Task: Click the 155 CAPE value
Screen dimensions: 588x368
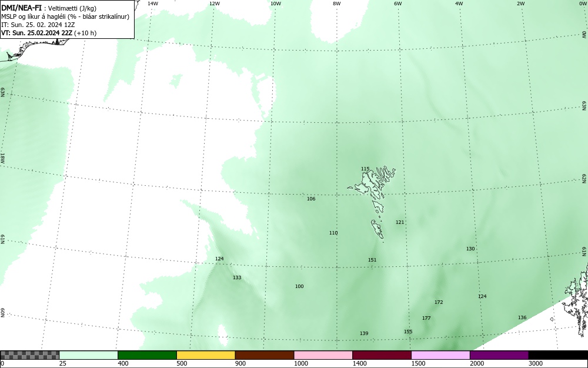Action: click(408, 332)
